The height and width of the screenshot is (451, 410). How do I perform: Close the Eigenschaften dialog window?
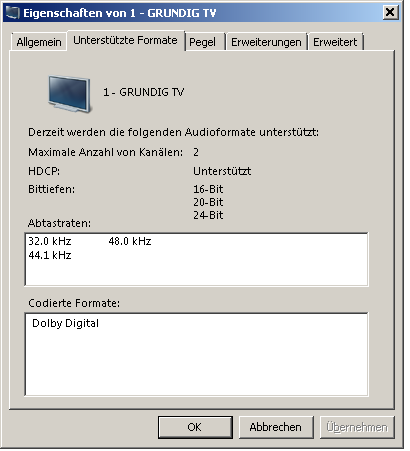coord(390,13)
